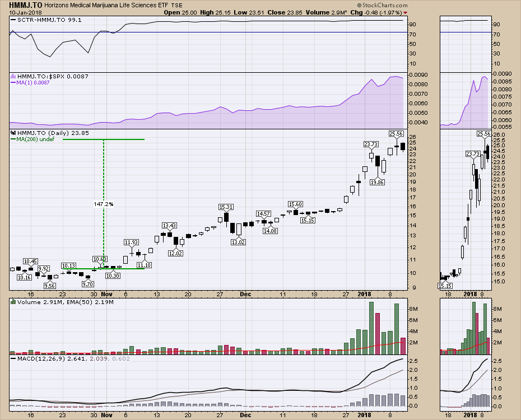Click the Volume 2.9M header value
Screen dimensions: 521x420
pyautogui.click(x=326, y=13)
